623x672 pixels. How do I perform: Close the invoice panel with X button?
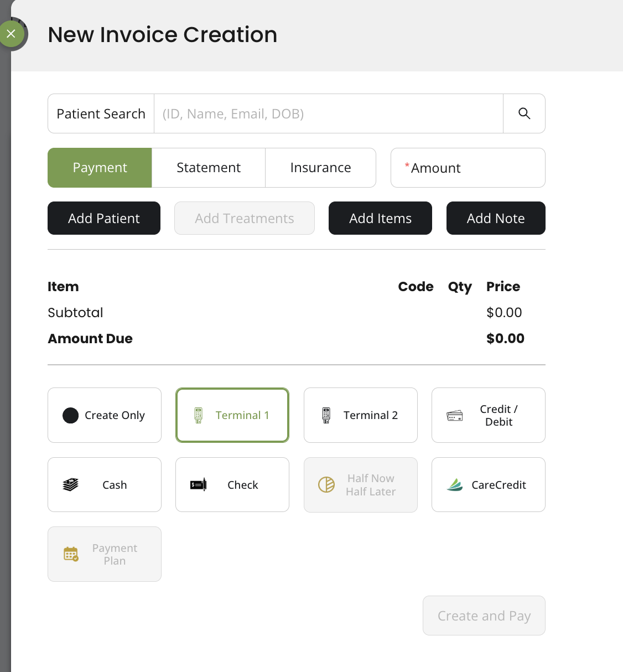pyautogui.click(x=11, y=34)
